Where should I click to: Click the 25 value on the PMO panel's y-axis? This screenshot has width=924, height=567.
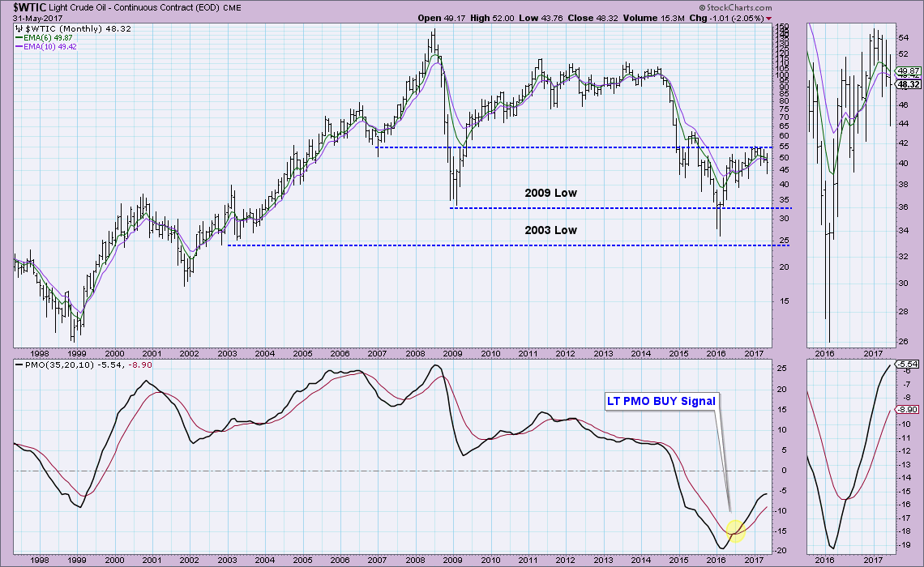[x=782, y=369]
